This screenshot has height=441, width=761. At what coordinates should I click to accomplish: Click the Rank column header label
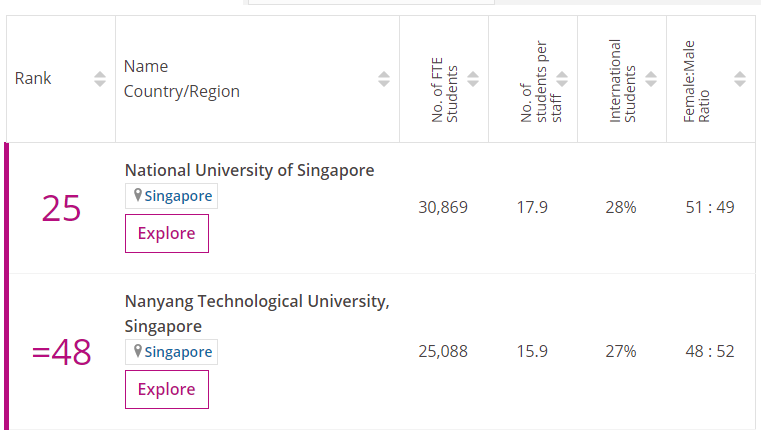pos(34,79)
